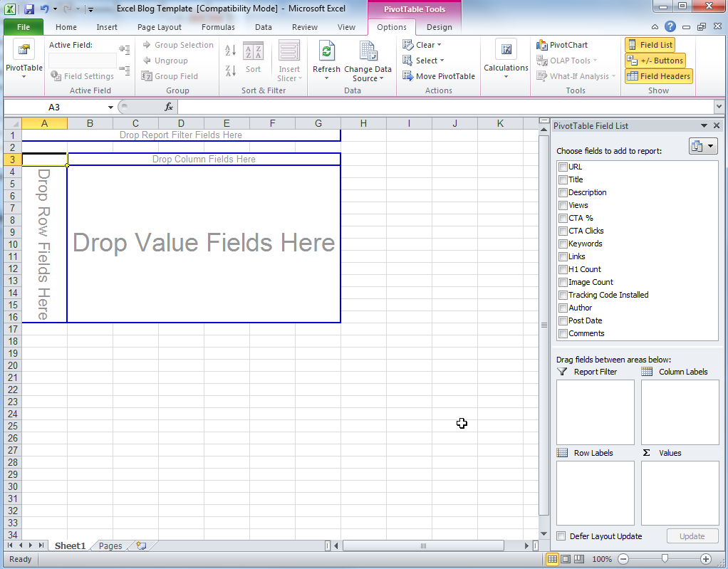Toggle the Field List pane button
The image size is (728, 569).
650,45
